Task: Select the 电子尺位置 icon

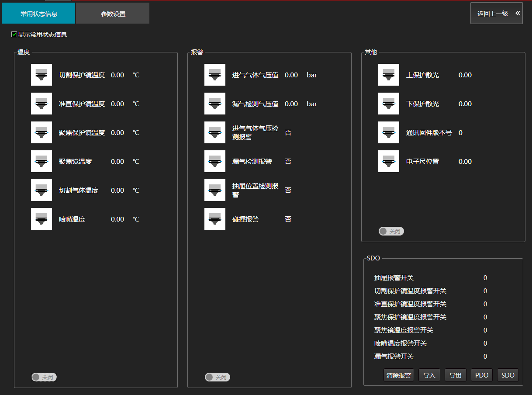Action: 389,161
